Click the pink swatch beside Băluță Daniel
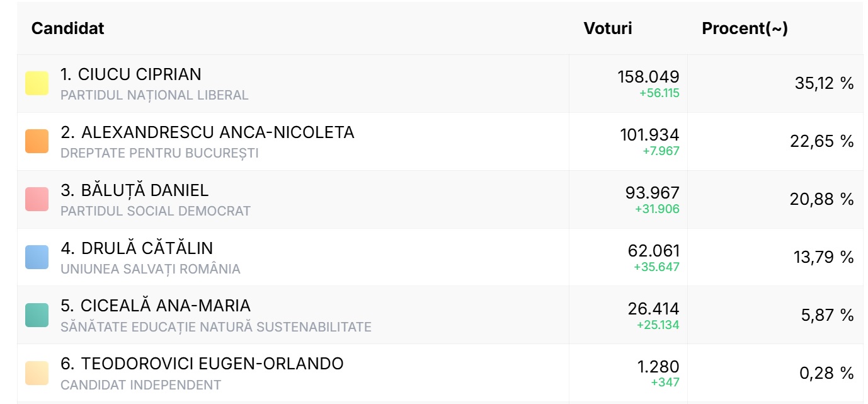 pyautogui.click(x=37, y=199)
